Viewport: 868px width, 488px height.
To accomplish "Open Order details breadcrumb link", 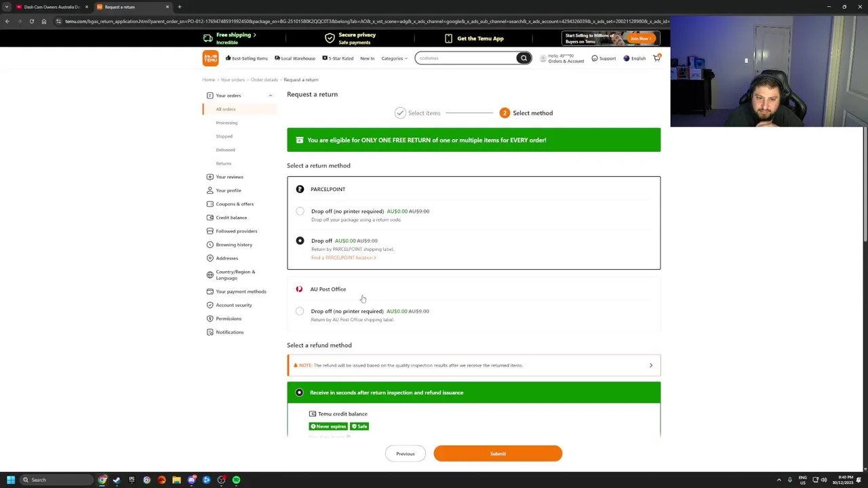I will pyautogui.click(x=264, y=80).
